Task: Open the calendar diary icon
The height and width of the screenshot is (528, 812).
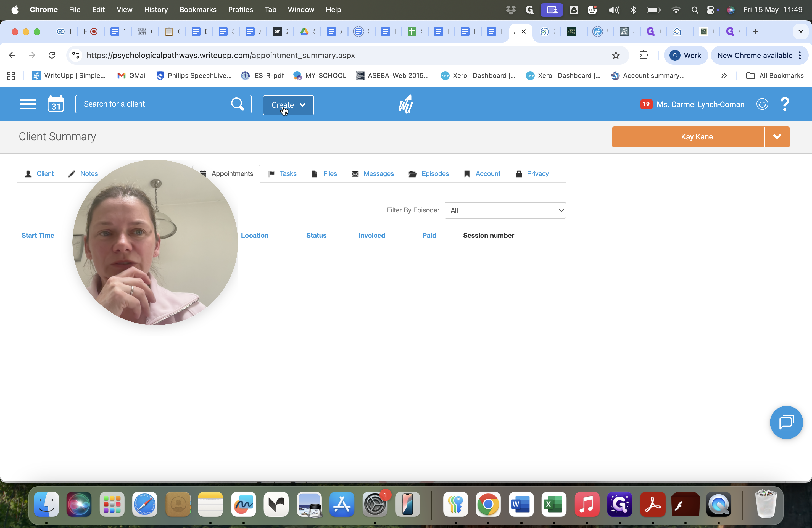Action: coord(56,104)
